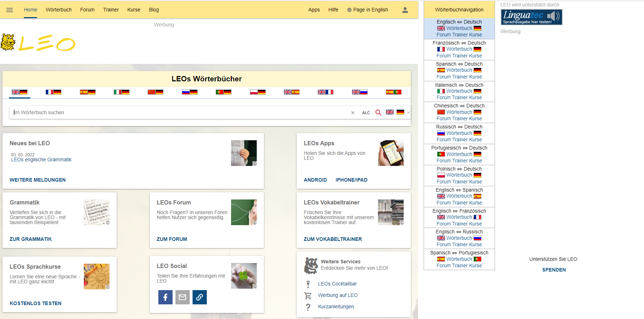Select Portuguese-German flag pair in dictionary tabs

pyautogui.click(x=224, y=92)
